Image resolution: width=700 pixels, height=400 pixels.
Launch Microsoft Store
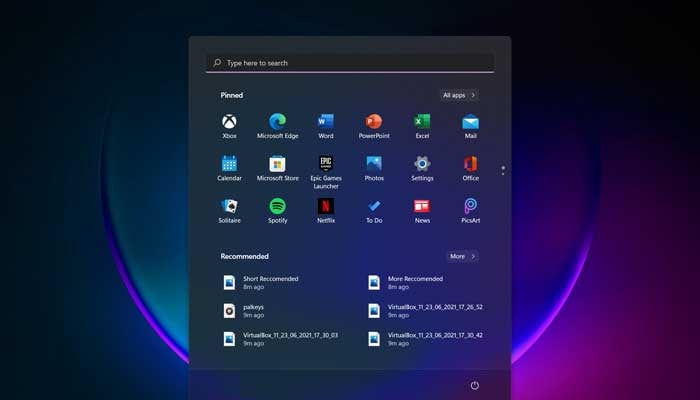click(278, 169)
